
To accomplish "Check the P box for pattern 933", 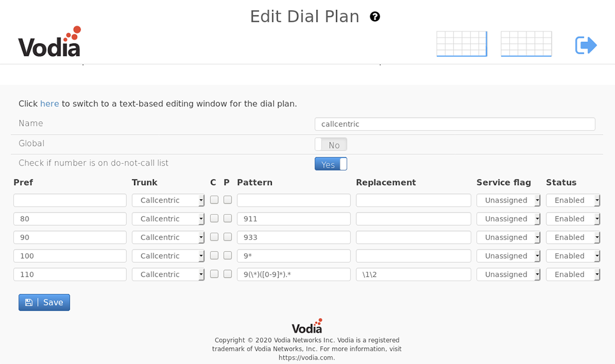I will coord(228,237).
